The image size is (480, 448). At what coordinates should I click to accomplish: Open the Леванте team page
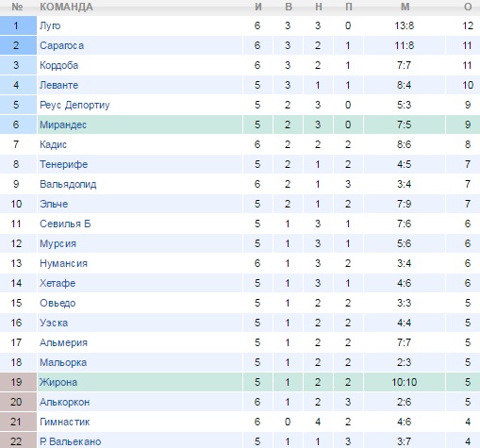pos(58,85)
